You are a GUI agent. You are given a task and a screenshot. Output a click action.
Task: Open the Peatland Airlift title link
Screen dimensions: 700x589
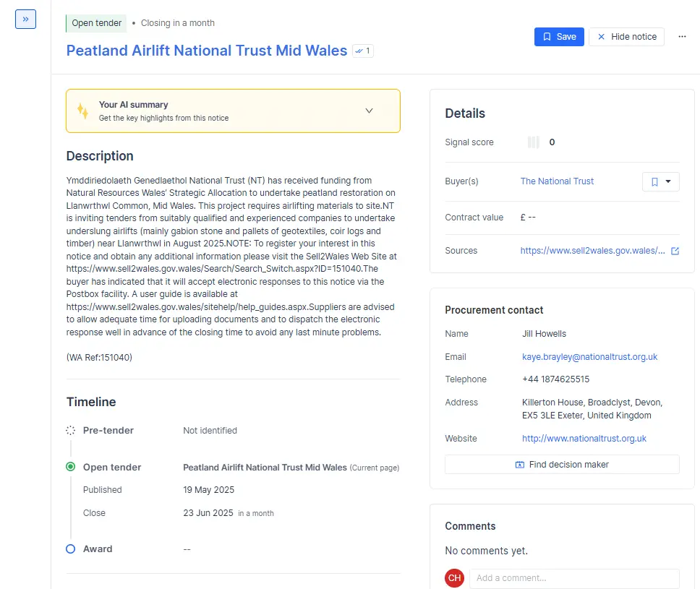coord(207,51)
